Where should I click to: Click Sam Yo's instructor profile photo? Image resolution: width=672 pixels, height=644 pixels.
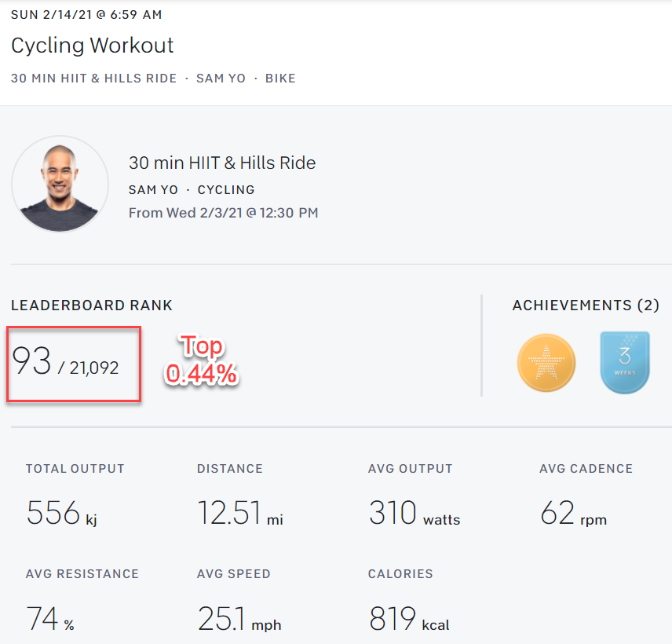click(60, 184)
